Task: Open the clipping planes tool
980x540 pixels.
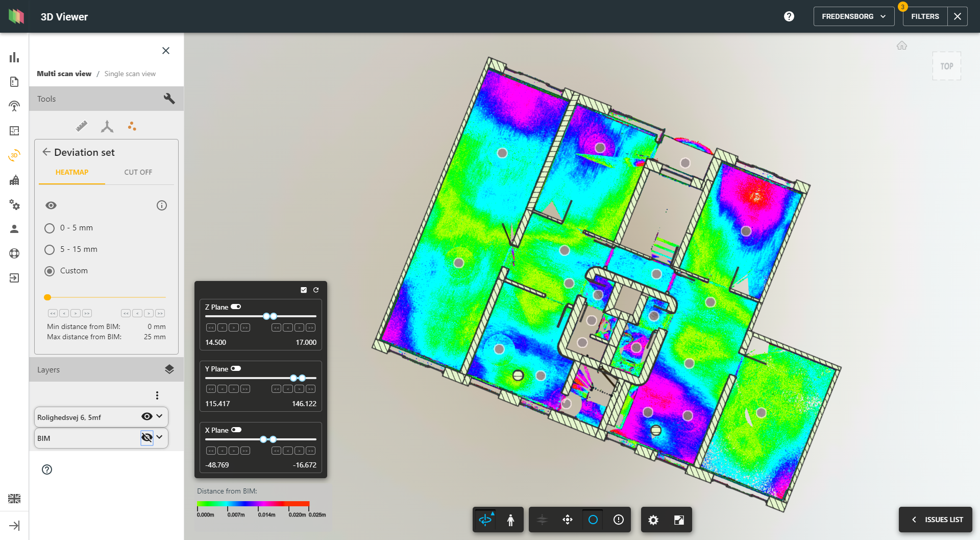Action: tap(542, 520)
